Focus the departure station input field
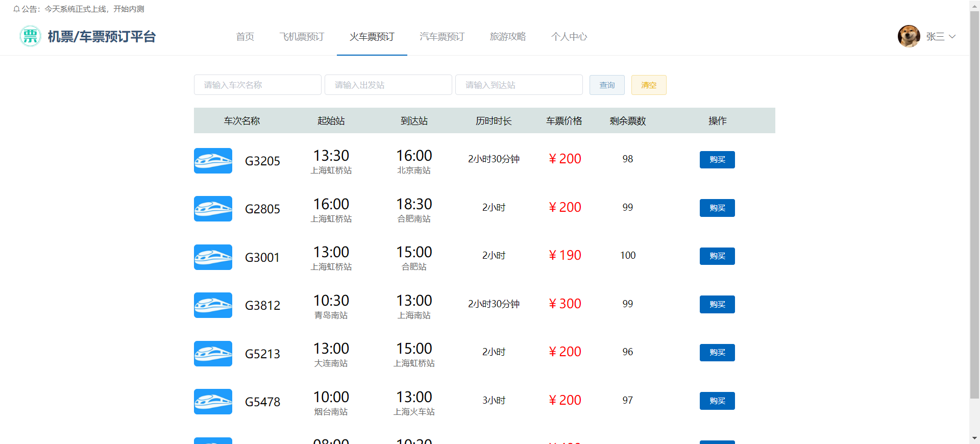Image resolution: width=980 pixels, height=444 pixels. click(x=388, y=85)
